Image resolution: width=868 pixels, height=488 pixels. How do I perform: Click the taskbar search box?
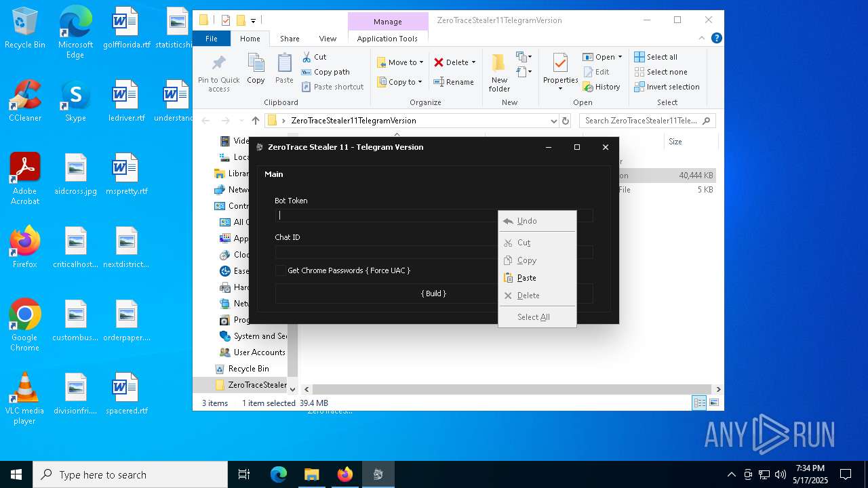130,474
